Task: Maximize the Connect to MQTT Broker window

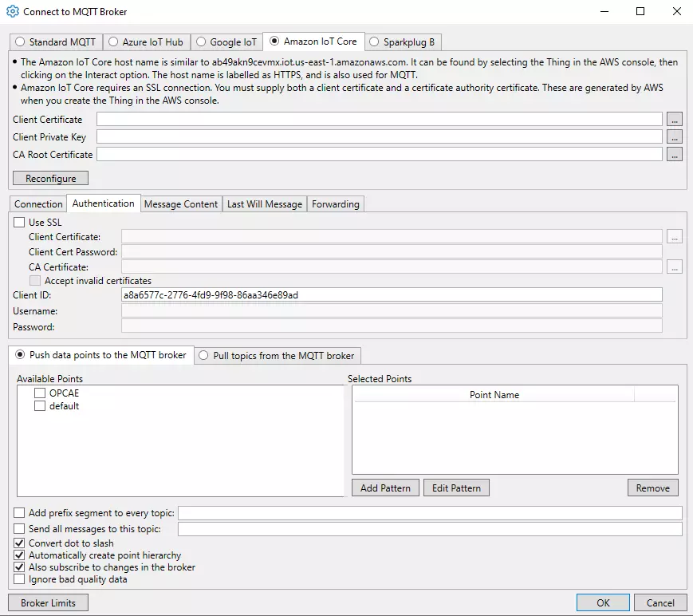Action: 640,11
